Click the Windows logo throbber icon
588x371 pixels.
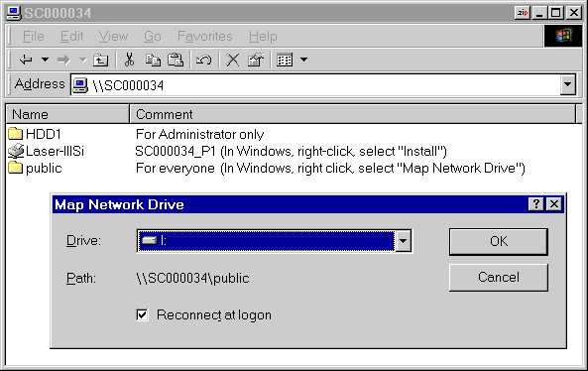(x=563, y=36)
